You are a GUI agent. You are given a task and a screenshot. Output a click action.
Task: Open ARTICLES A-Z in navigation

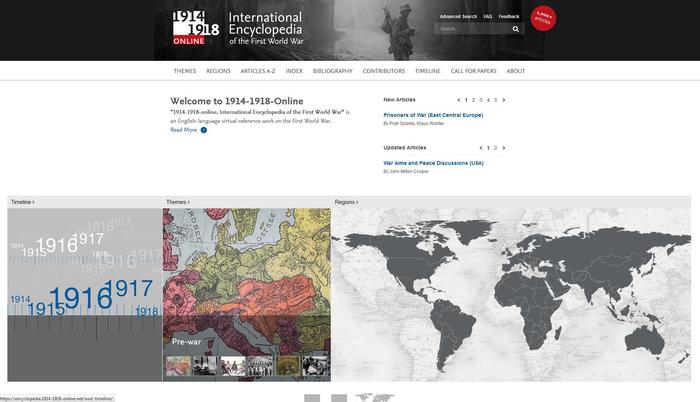coord(258,71)
